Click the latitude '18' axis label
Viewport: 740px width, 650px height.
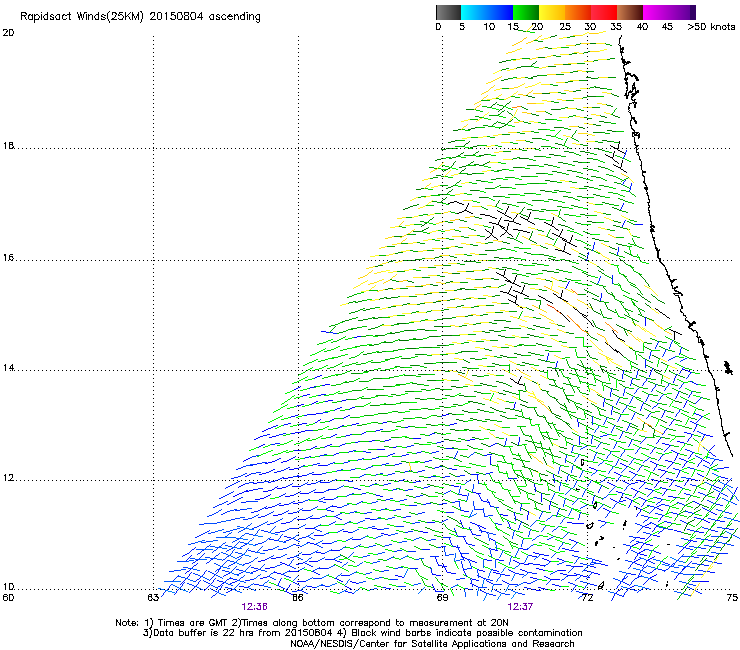(8, 146)
